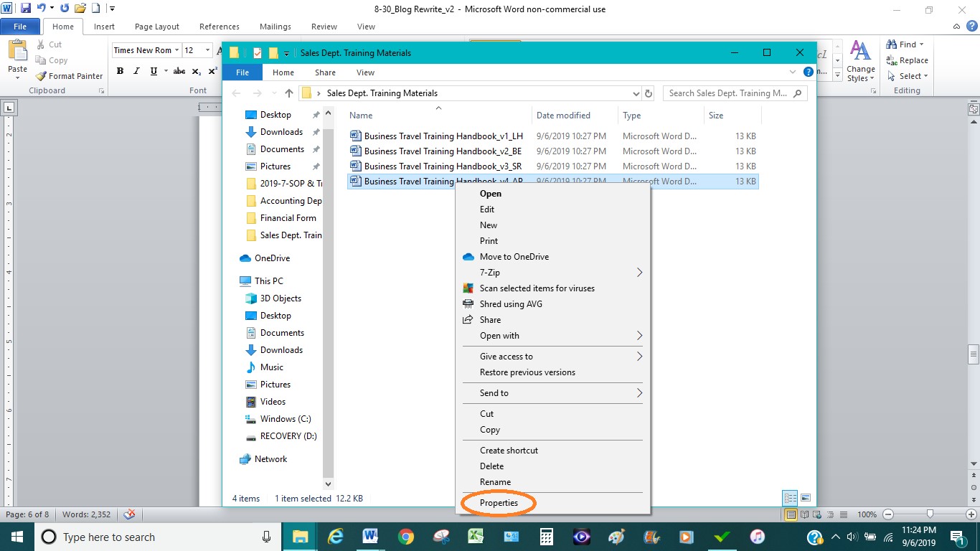Choose Properties from the context menu
Screen dimensions: 980x551
499,503
